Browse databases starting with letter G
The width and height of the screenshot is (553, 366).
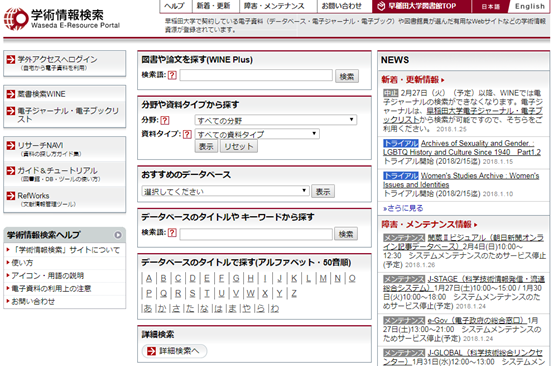236,279
